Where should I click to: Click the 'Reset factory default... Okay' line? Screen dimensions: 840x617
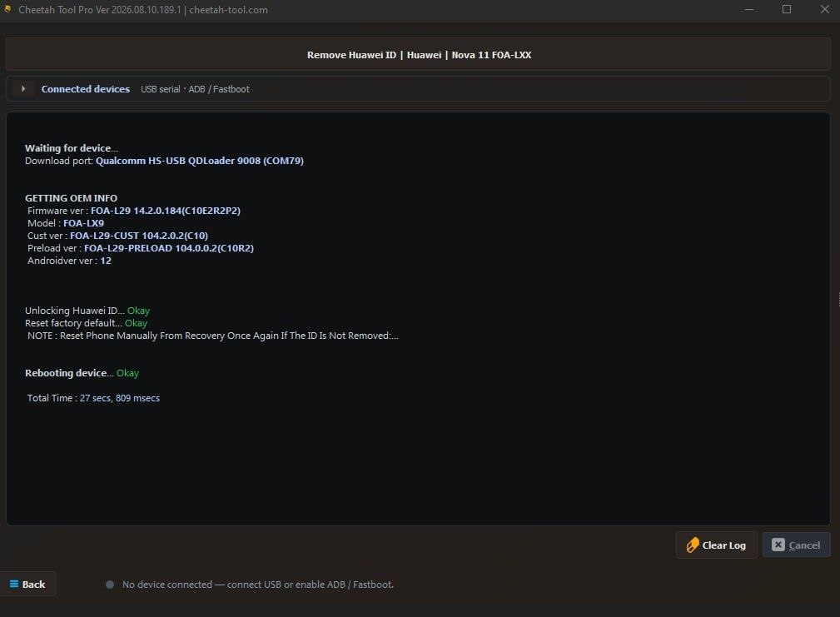click(87, 323)
